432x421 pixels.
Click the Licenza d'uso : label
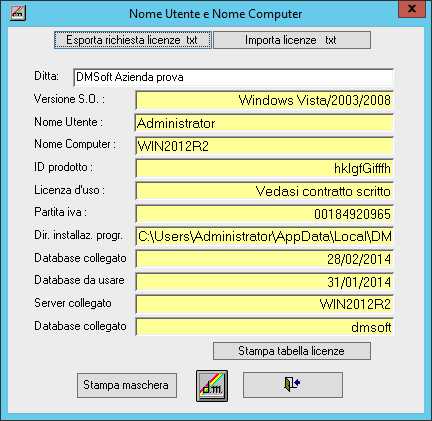(69, 190)
